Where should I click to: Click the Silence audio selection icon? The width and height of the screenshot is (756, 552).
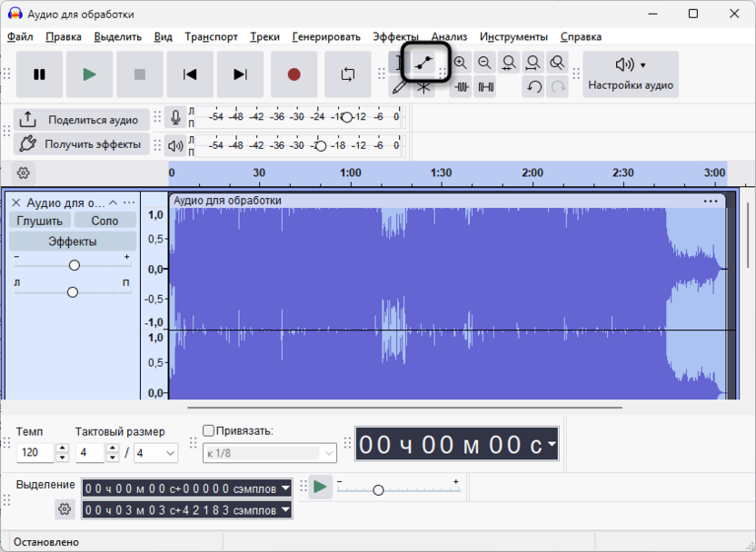click(x=485, y=87)
